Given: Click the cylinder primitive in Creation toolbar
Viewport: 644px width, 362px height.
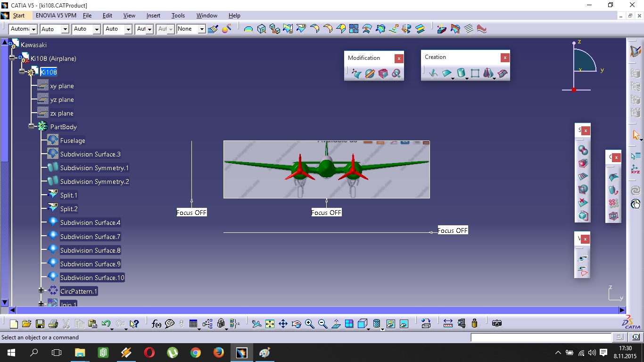Looking at the screenshot, I should point(461,73).
